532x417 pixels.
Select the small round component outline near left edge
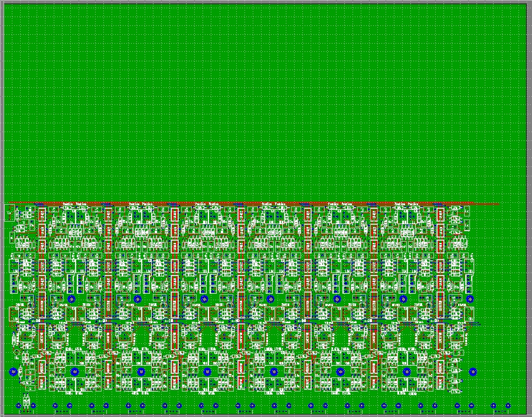point(17,353)
